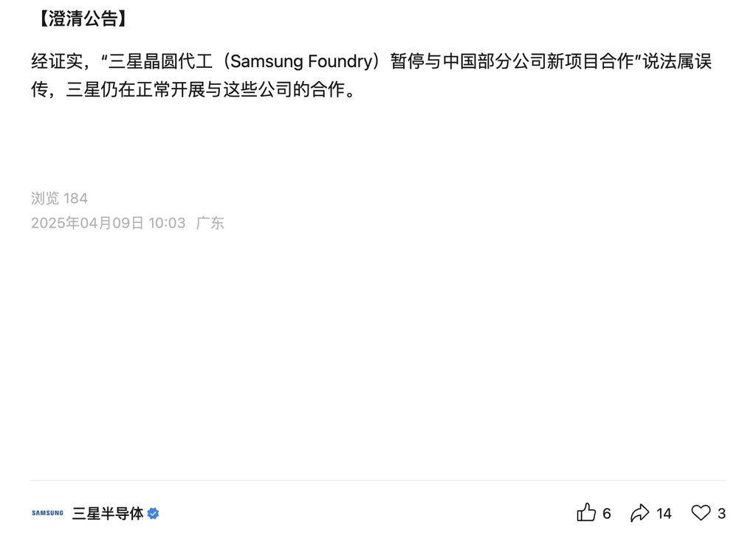Click the 10:03 time text

point(167,223)
